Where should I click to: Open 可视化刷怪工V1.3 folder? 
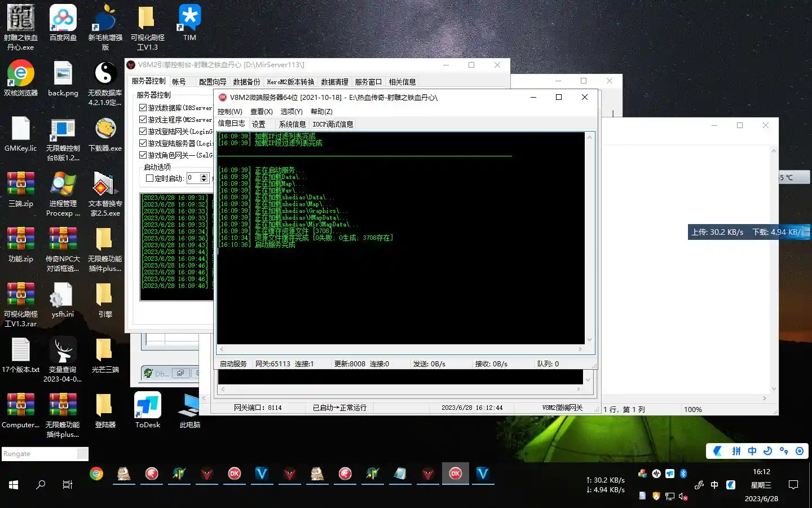(x=148, y=27)
